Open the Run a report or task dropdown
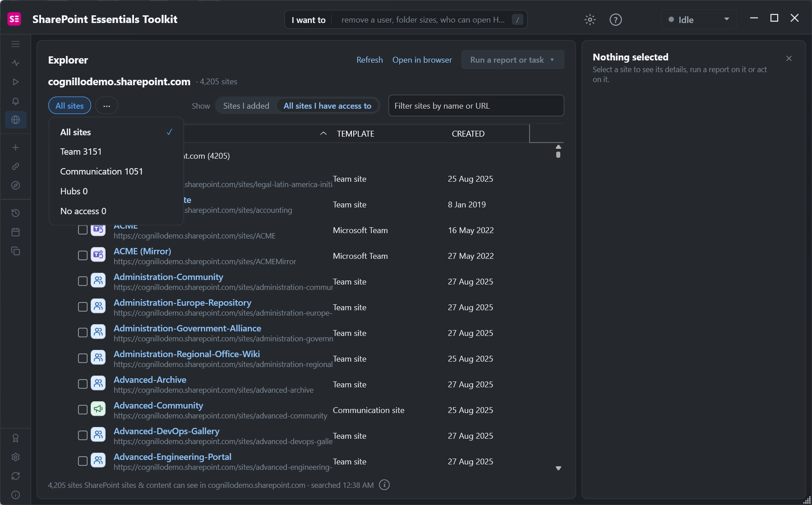 pos(512,60)
